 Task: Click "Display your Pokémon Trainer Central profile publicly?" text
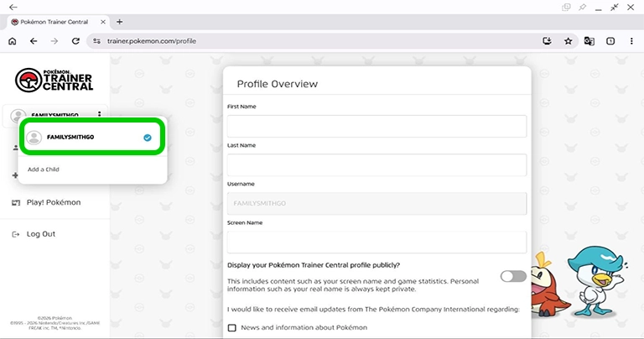(x=314, y=265)
